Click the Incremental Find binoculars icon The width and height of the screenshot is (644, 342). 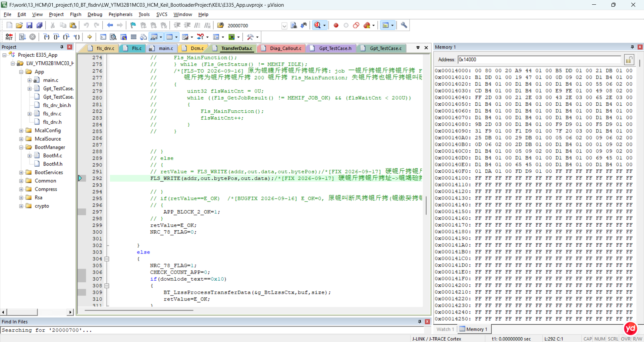pyautogui.click(x=304, y=25)
